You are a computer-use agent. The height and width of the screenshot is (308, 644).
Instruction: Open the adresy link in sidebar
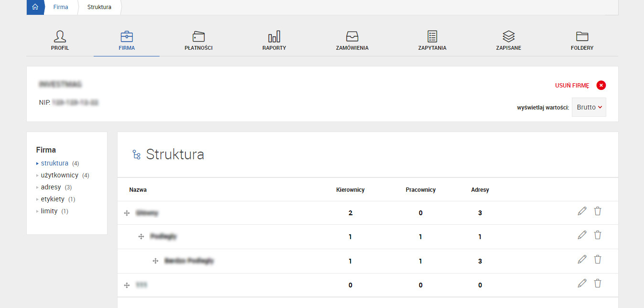50,187
